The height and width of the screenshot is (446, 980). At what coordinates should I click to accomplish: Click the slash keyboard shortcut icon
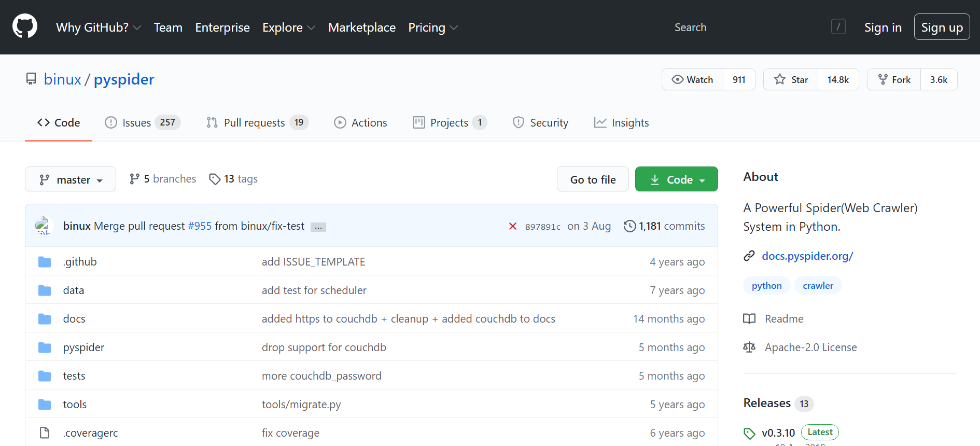coord(838,26)
